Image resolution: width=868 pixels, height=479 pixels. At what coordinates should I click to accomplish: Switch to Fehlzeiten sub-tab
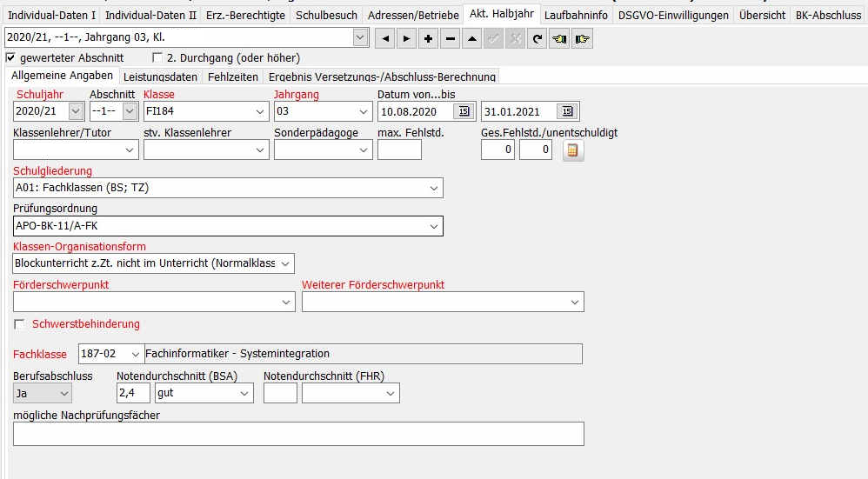point(232,77)
